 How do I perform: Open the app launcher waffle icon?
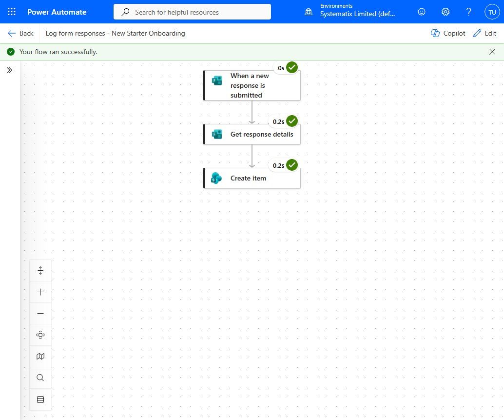(12, 12)
